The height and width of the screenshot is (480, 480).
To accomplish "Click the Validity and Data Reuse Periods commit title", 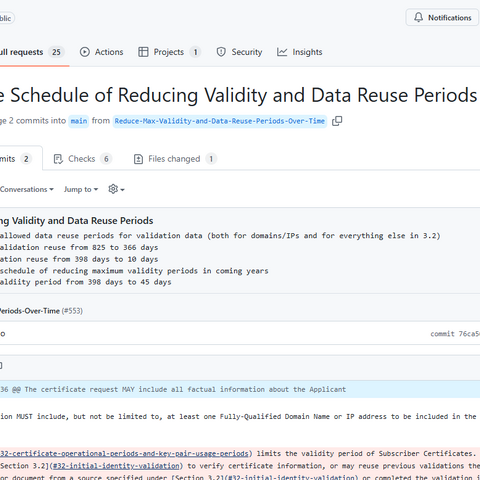I will [76, 221].
